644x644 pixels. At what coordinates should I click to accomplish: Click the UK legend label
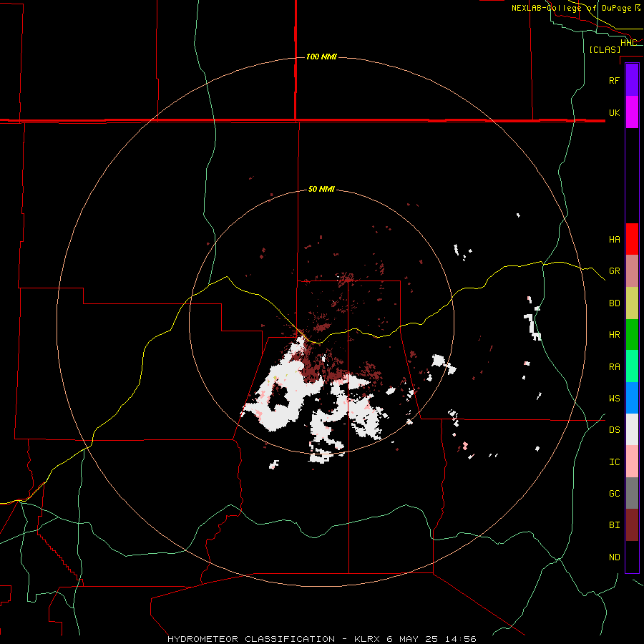[614, 112]
